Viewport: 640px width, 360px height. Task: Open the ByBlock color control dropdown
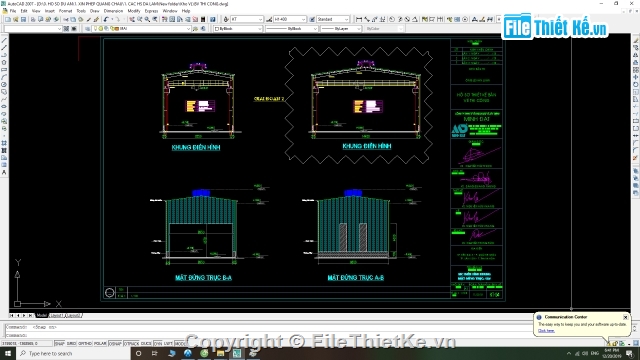pyautogui.click(x=238, y=29)
